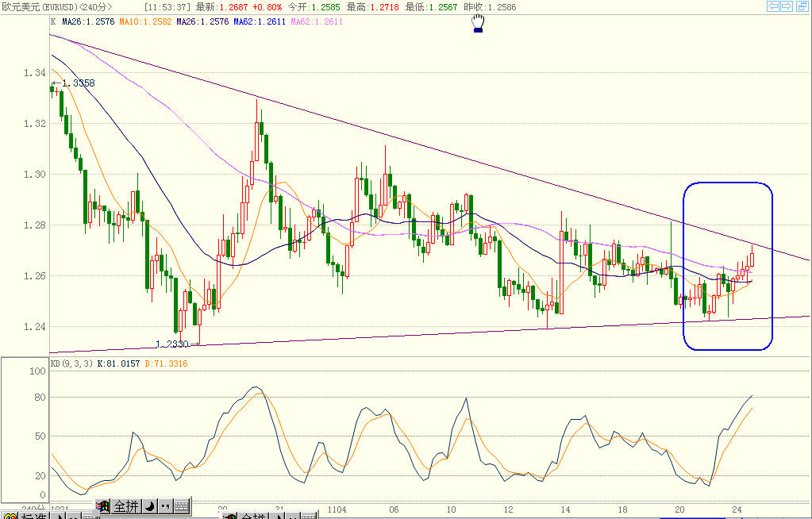Click the IME logo icon left of 全拼

pyautogui.click(x=103, y=506)
